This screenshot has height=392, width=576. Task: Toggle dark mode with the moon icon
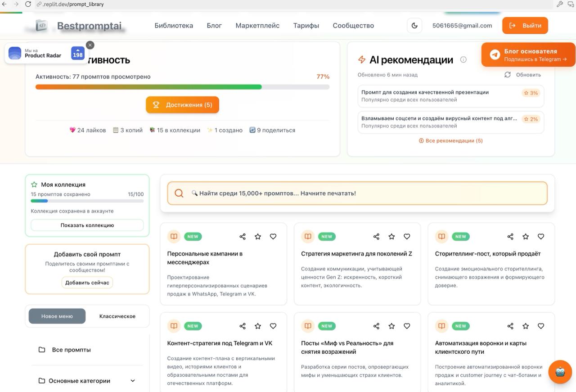414,26
